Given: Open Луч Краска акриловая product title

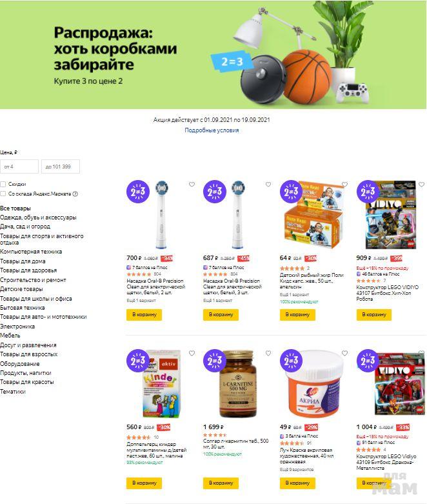Looking at the screenshot, I should [x=306, y=456].
